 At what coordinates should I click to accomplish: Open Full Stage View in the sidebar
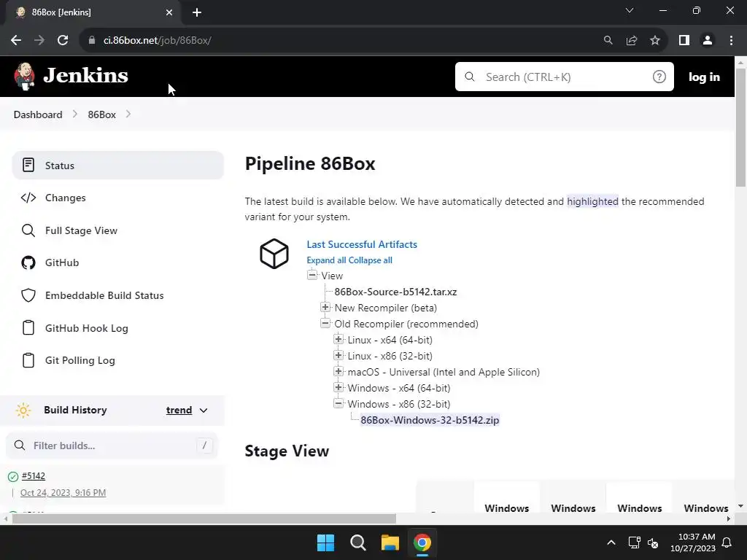[x=117, y=230]
